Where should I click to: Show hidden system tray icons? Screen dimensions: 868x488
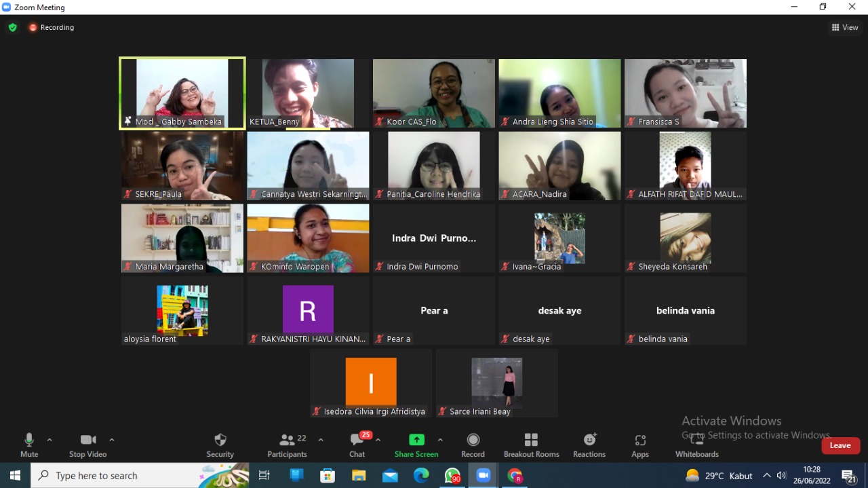767,475
